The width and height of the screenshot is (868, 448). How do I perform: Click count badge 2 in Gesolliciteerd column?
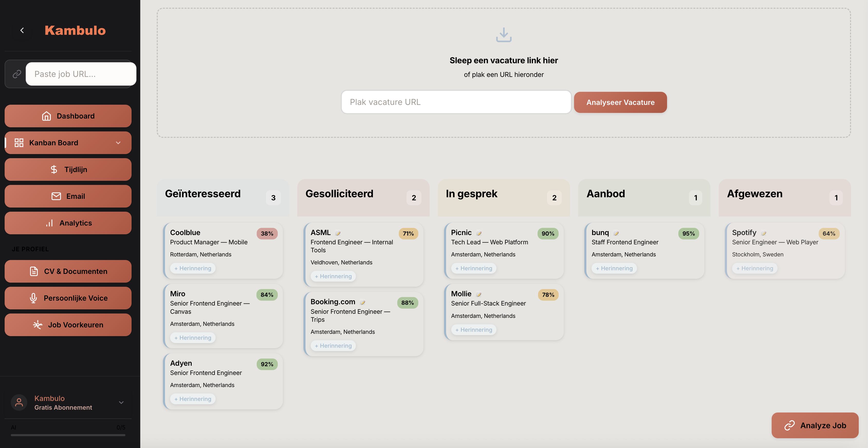(414, 198)
